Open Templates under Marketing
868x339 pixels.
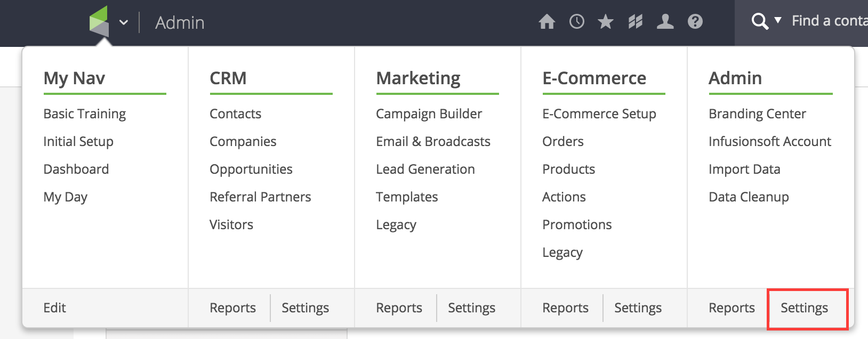point(407,197)
